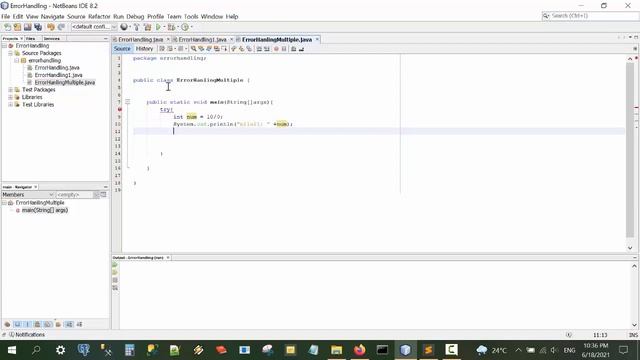Click the error breakpoint marker on line 8
The width and height of the screenshot is (640, 360).
tap(119, 109)
